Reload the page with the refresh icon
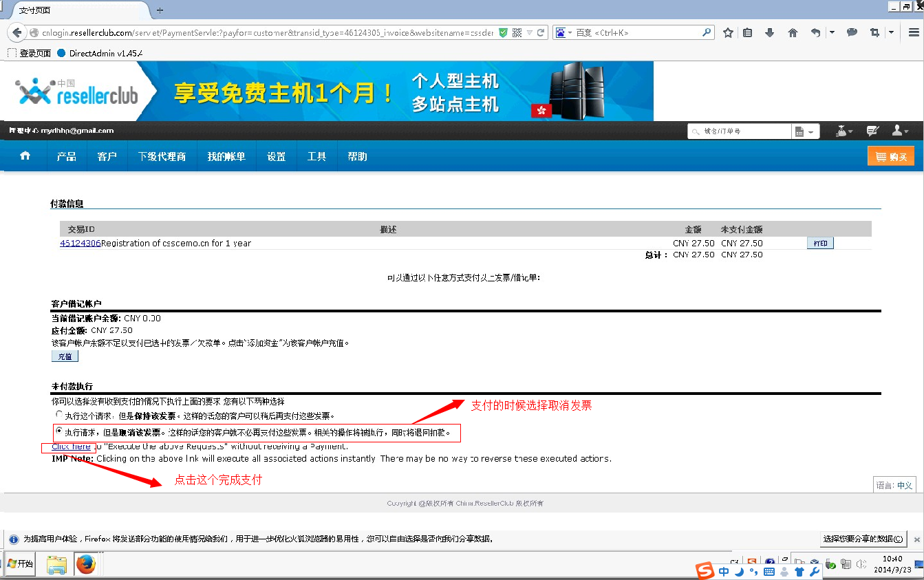 (x=541, y=32)
